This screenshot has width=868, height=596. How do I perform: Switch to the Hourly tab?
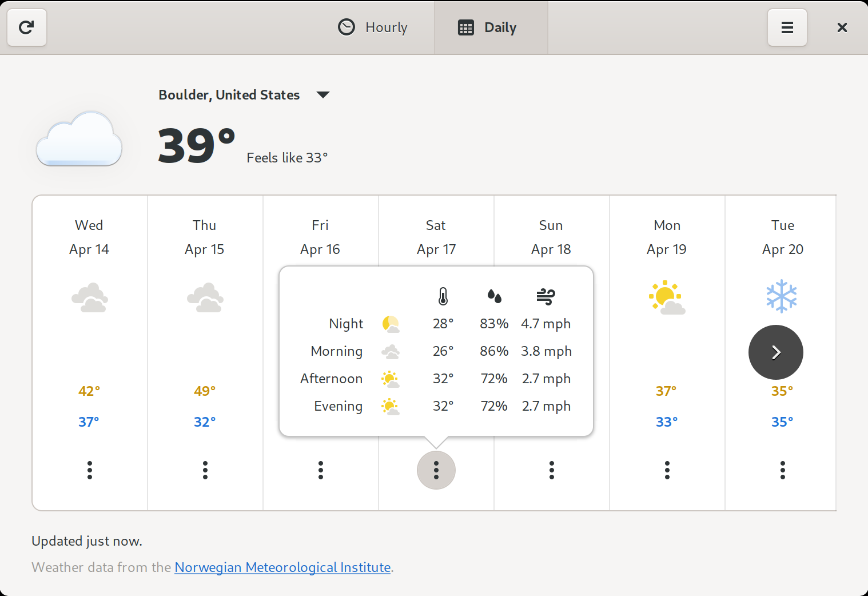pyautogui.click(x=372, y=27)
